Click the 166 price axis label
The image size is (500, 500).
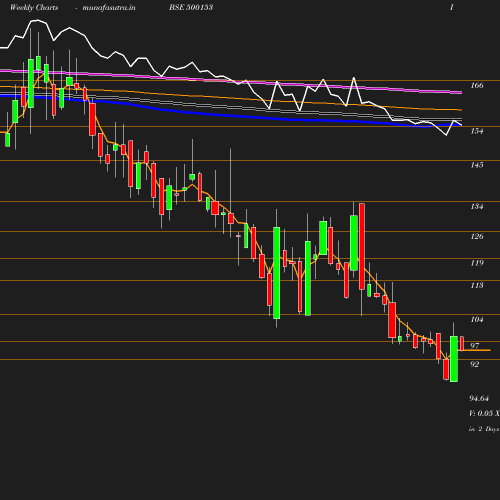477,85
